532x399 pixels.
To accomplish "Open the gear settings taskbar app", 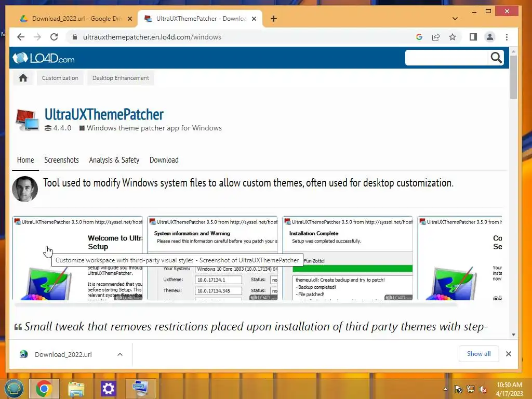I will (108, 389).
